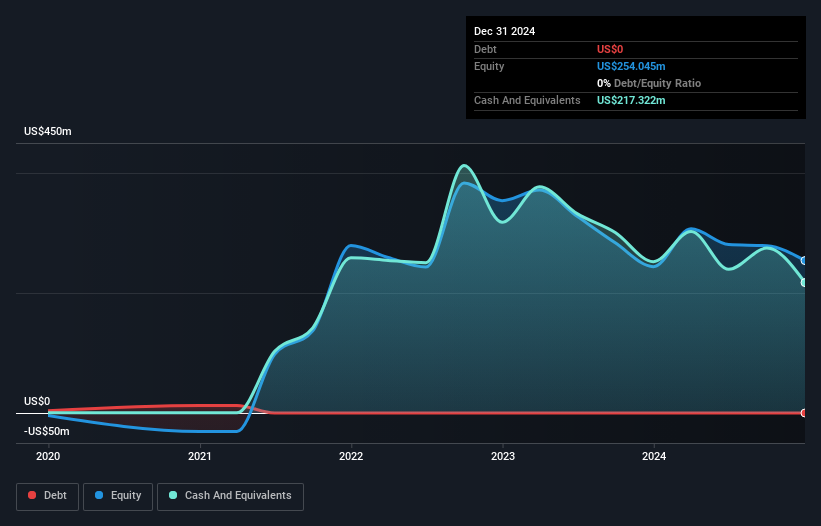Toggle Cash And Equivalents legend button
The image size is (821, 526).
point(230,496)
